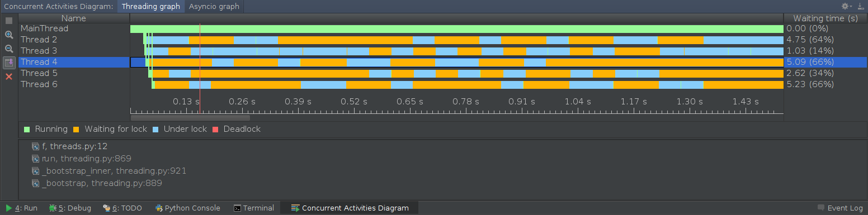Click the hide panel icon at top right
Screen dimensions: 868x215
(x=860, y=6)
